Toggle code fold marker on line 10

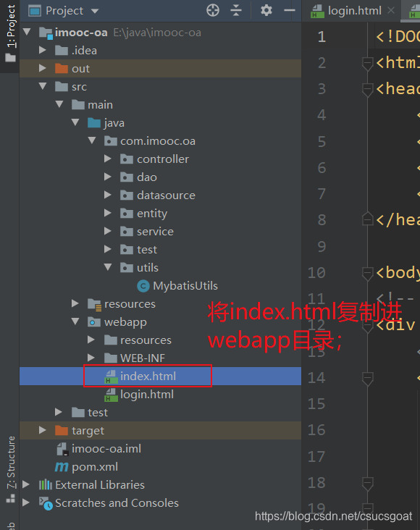[x=367, y=273]
